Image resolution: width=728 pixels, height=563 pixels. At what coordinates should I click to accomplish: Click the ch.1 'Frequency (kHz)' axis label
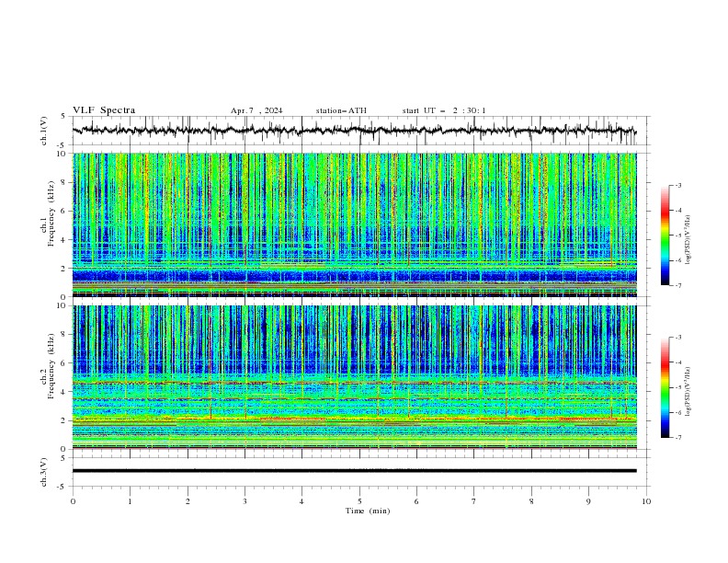tap(51, 214)
